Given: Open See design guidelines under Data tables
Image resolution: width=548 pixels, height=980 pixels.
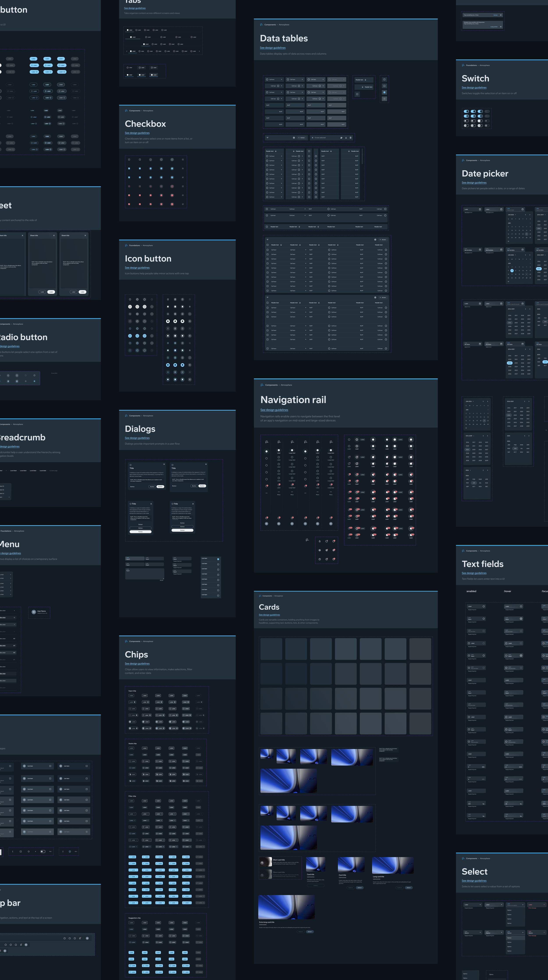Looking at the screenshot, I should [x=272, y=48].
